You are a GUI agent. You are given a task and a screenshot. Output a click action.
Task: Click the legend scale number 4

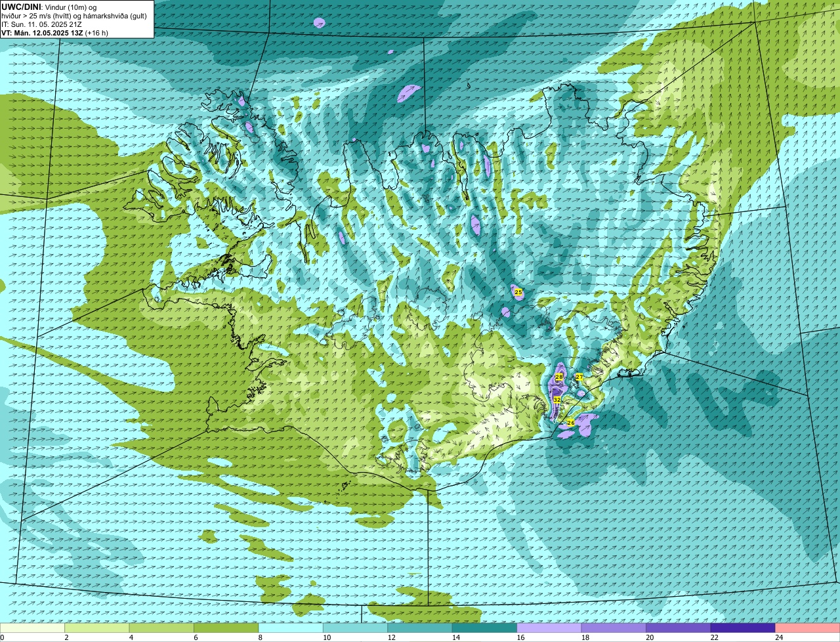[131, 637]
